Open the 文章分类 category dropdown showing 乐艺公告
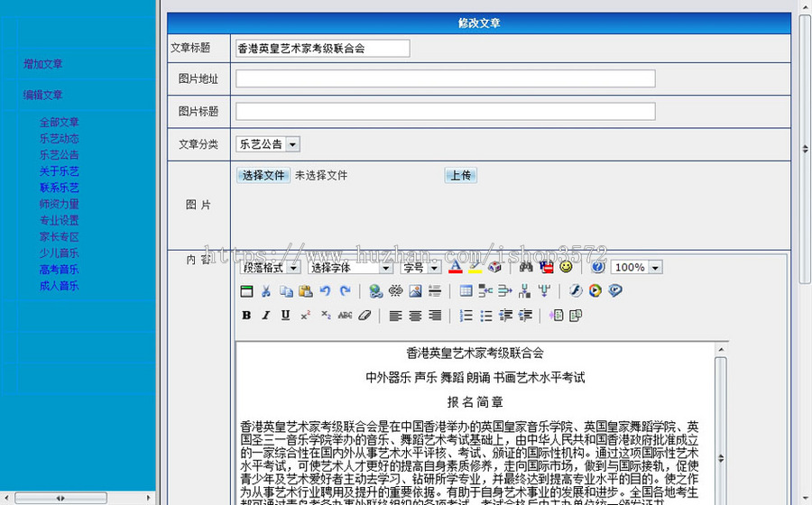This screenshot has height=505, width=812. (x=268, y=144)
